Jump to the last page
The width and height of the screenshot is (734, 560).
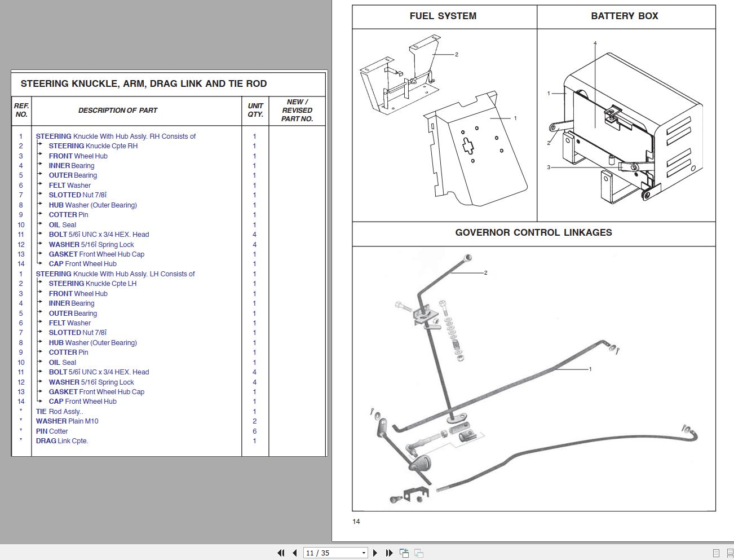[388, 553]
